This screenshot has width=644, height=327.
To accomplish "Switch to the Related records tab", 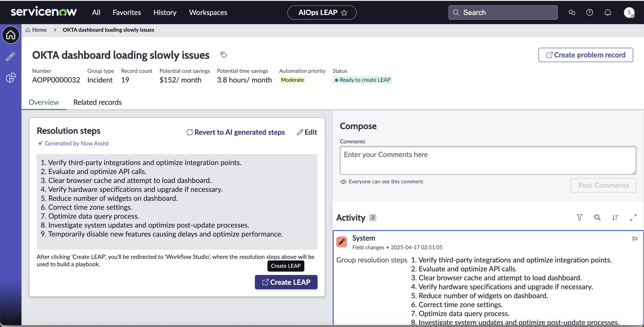I will pos(97,102).
